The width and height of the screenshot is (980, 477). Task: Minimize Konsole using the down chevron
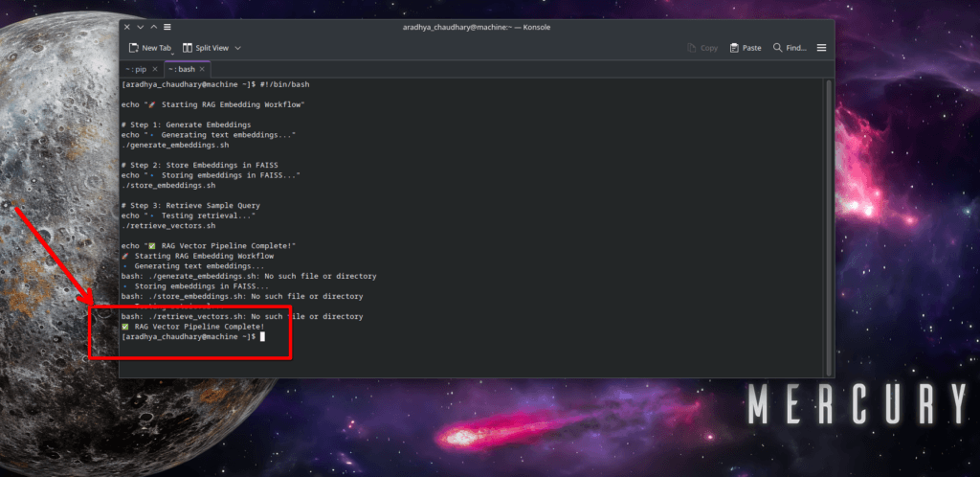click(142, 27)
